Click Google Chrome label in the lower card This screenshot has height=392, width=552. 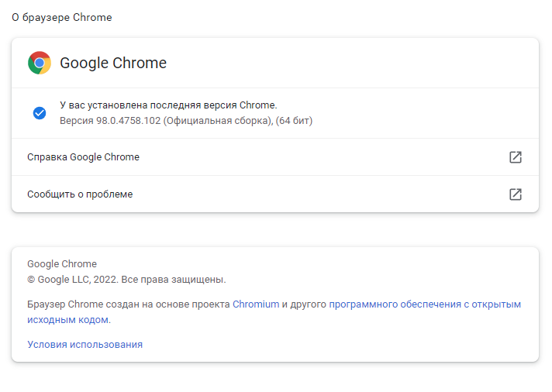click(x=62, y=264)
